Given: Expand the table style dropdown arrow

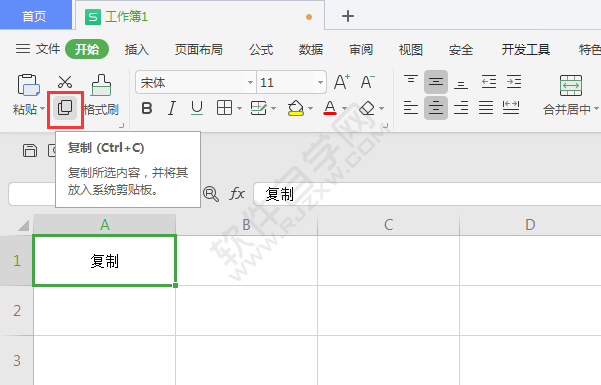Looking at the screenshot, I should tap(273, 109).
